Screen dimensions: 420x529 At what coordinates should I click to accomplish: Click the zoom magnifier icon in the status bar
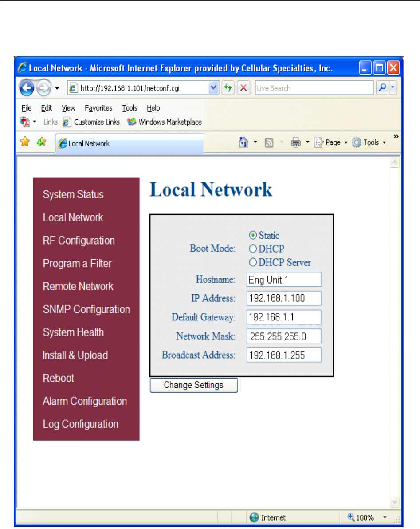pos(351,517)
